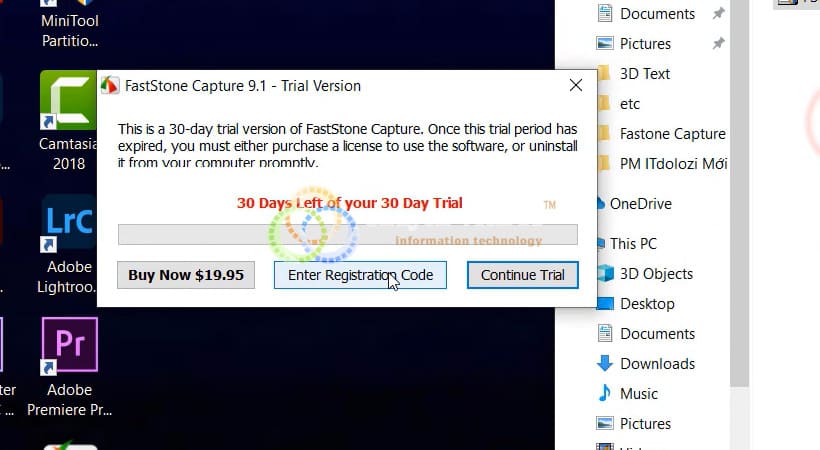The image size is (820, 450).
Task: Select Desktop under This PC
Action: coord(647,304)
